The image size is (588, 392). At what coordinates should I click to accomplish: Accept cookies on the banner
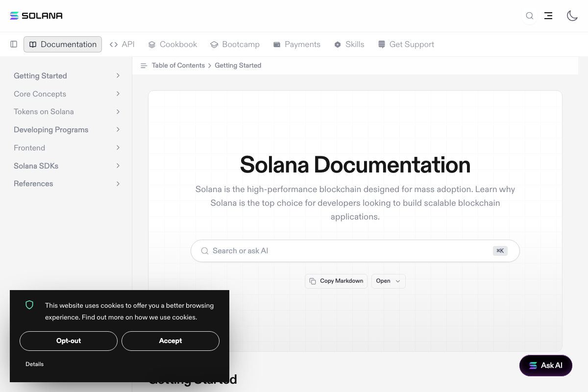pyautogui.click(x=171, y=341)
